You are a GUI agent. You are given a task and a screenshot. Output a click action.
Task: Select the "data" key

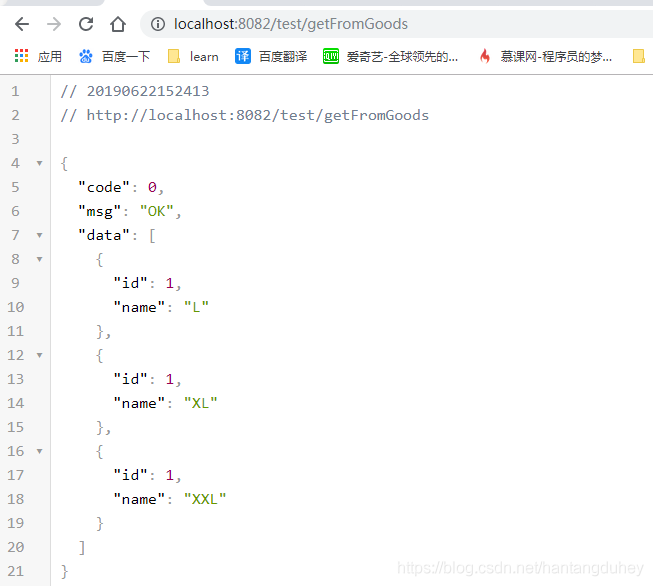click(x=104, y=235)
